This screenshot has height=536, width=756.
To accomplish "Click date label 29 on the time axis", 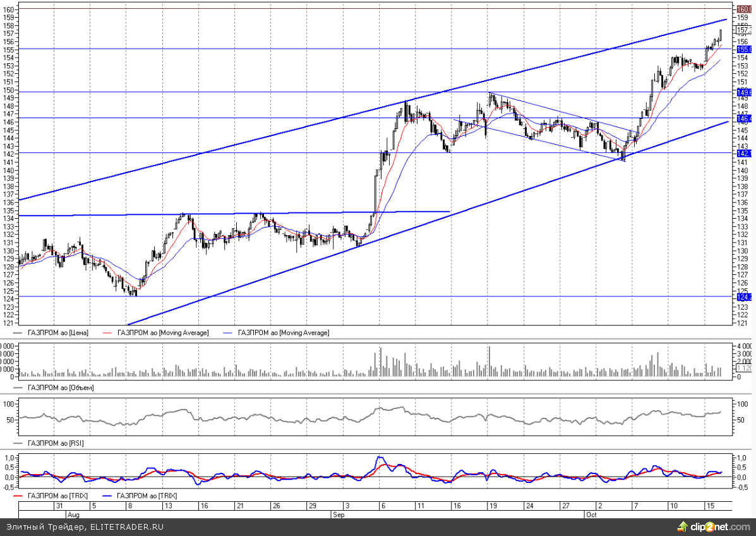I will tap(313, 506).
